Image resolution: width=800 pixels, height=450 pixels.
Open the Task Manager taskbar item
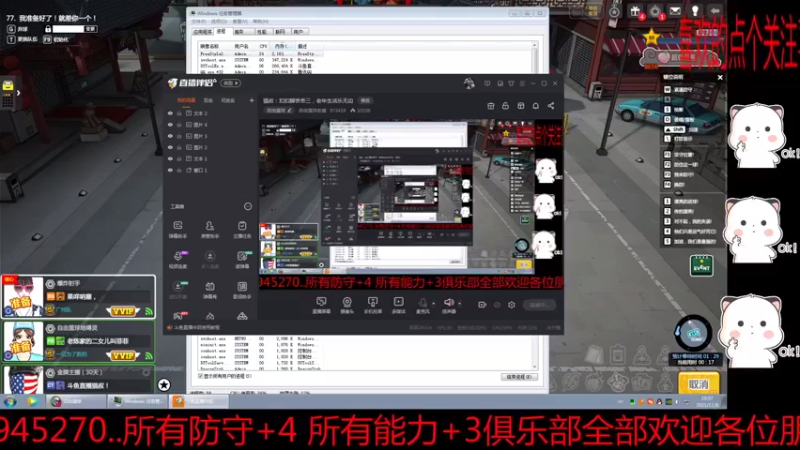pyautogui.click(x=138, y=402)
